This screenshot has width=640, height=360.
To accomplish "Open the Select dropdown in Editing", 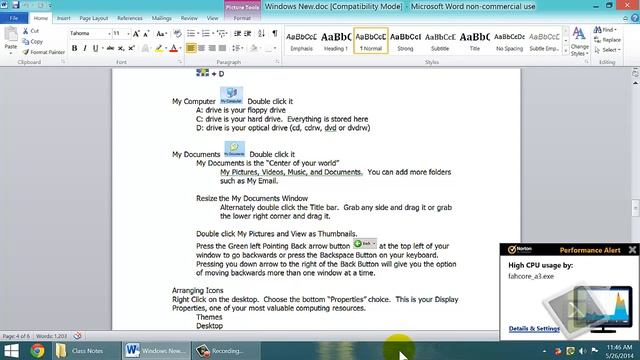I will point(607,50).
